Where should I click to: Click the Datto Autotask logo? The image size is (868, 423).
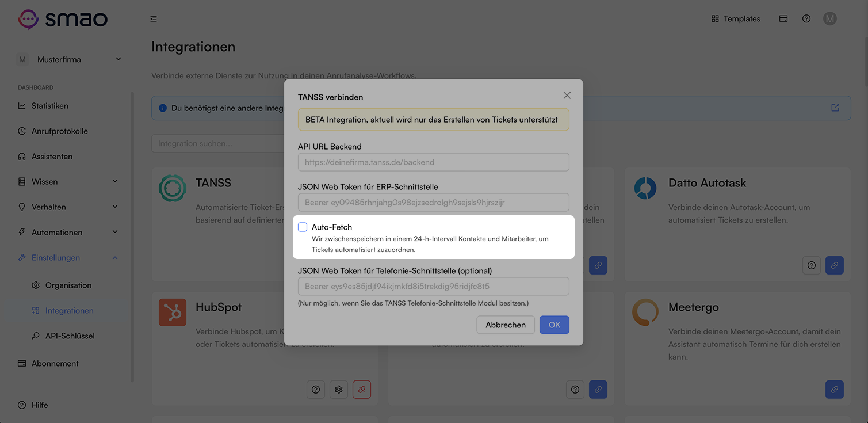click(x=645, y=188)
